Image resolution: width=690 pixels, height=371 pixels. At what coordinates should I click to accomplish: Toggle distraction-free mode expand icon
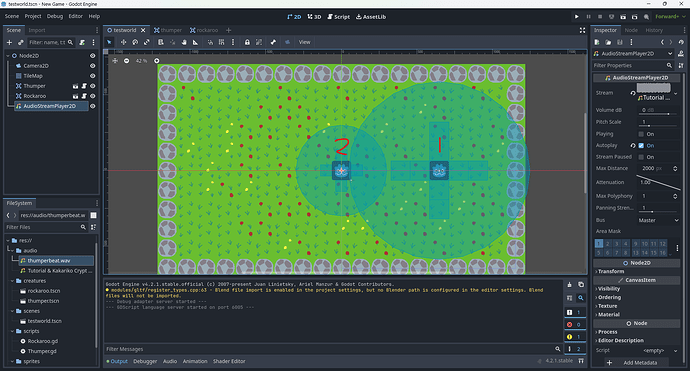pos(582,30)
